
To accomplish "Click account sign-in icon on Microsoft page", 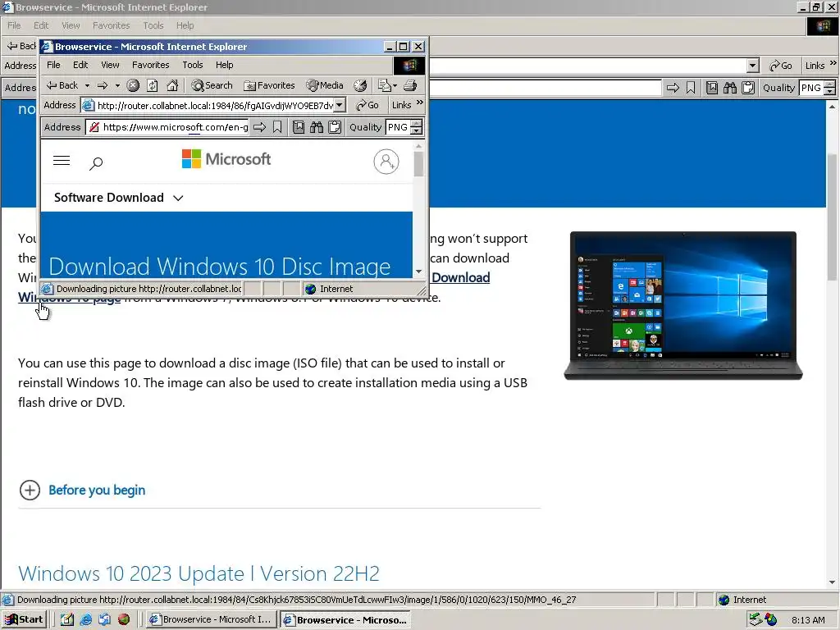I will (x=386, y=162).
